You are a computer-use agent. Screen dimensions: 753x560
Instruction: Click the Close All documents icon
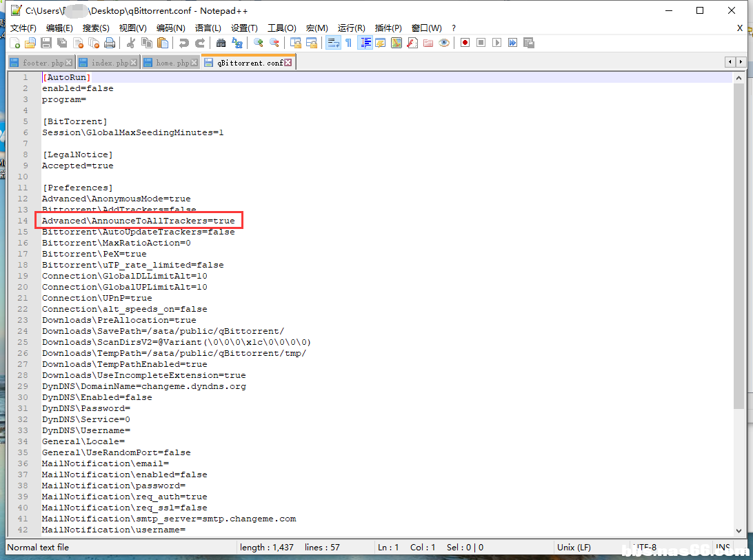click(x=94, y=43)
